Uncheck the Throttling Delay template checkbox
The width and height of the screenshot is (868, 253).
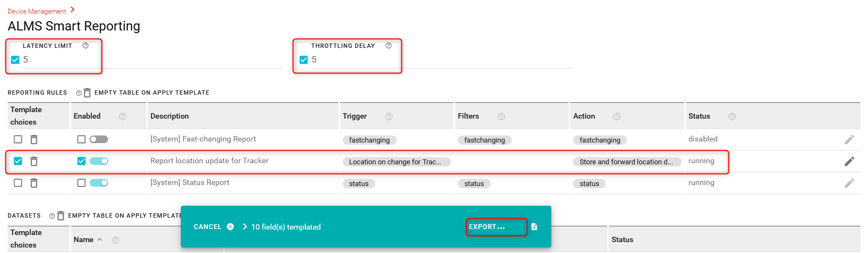pyautogui.click(x=304, y=60)
